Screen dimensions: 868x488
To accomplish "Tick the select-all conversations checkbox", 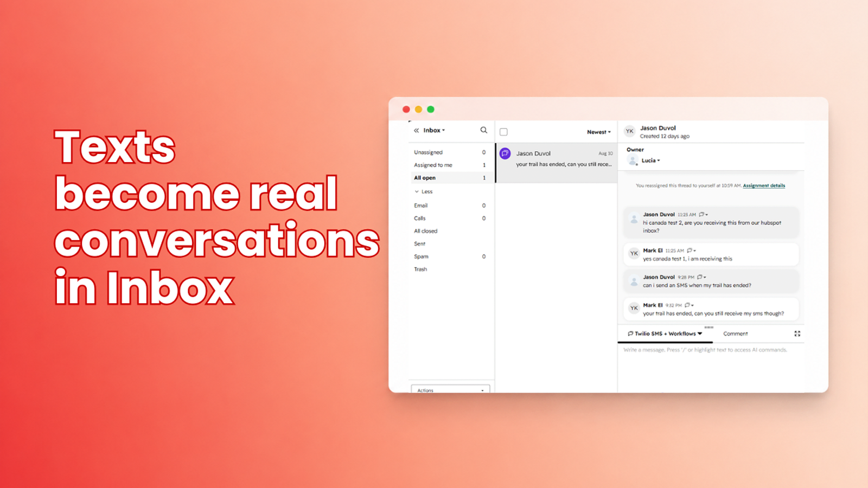I will click(x=503, y=132).
